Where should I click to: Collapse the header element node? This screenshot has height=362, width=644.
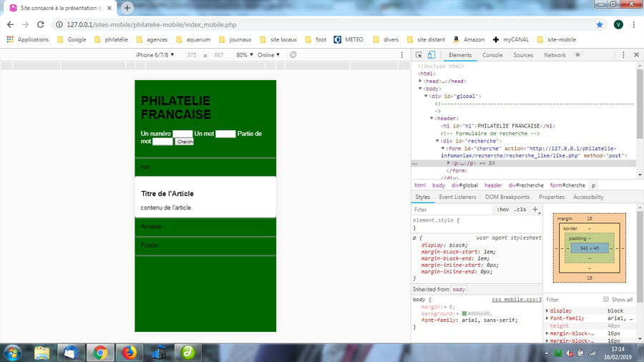click(431, 118)
